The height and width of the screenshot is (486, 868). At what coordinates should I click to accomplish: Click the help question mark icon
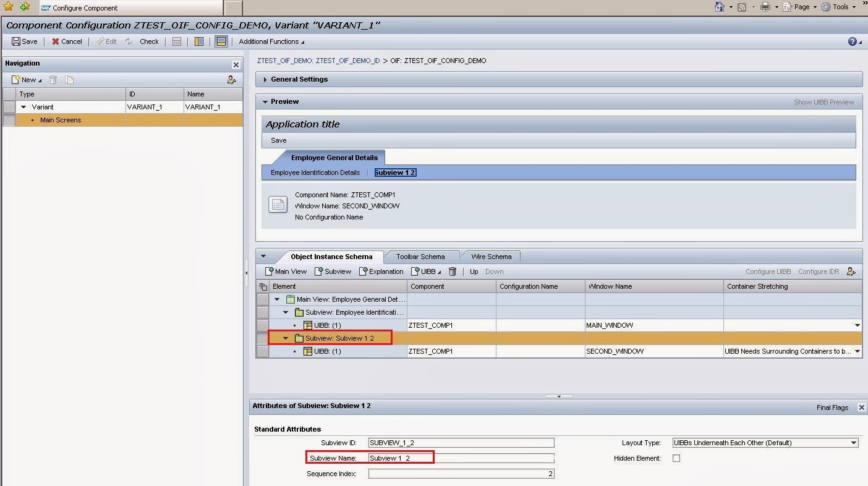[x=853, y=41]
